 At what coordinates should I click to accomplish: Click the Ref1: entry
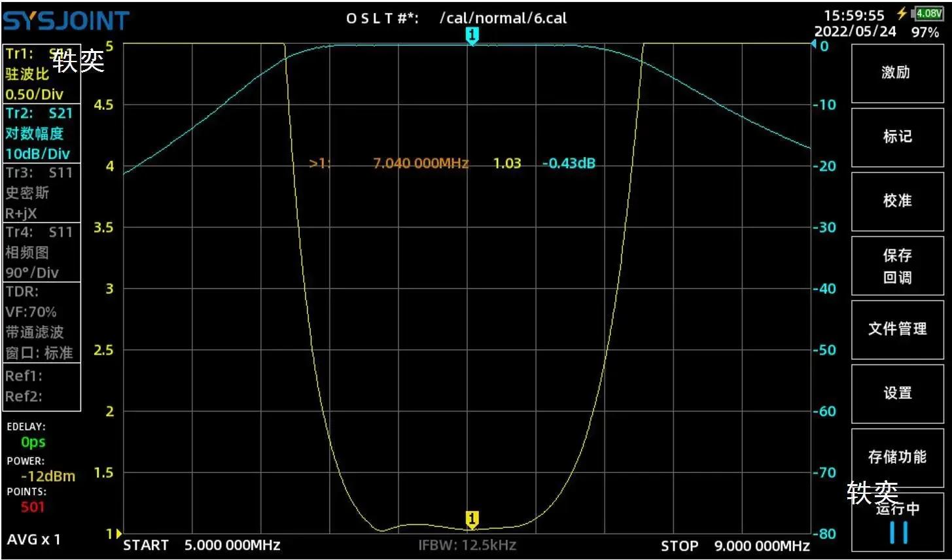[x=24, y=376]
